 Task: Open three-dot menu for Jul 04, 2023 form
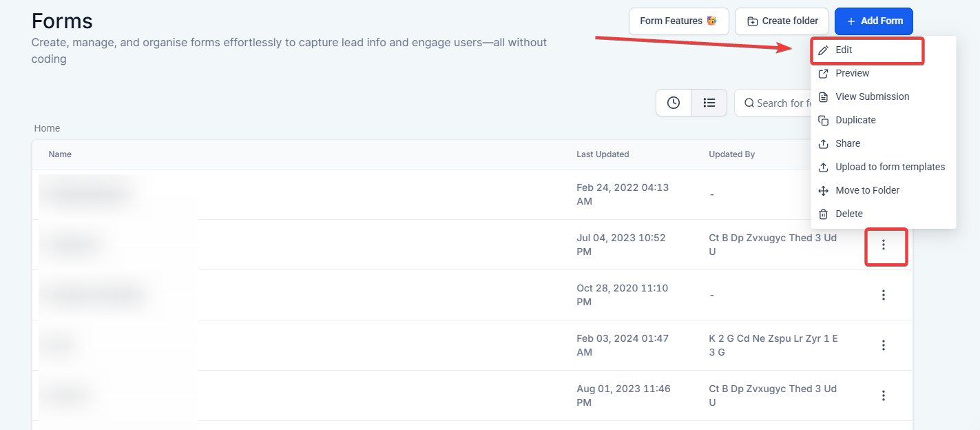pyautogui.click(x=884, y=245)
